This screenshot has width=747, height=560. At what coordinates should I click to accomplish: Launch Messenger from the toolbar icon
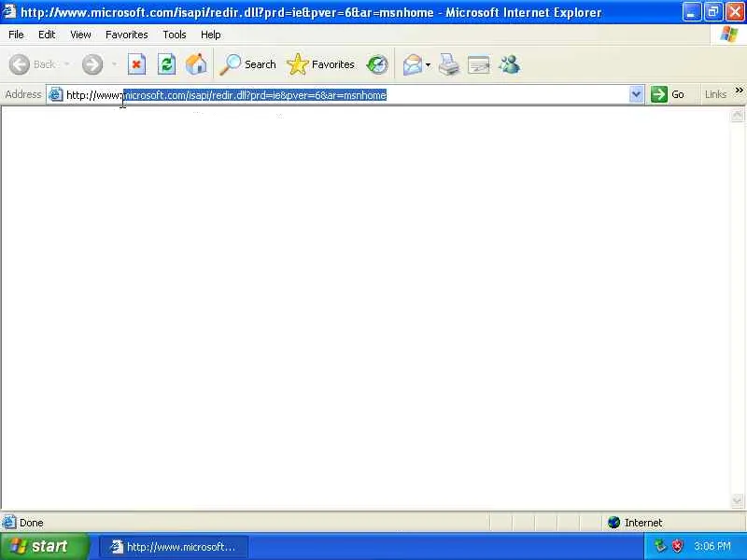[509, 64]
